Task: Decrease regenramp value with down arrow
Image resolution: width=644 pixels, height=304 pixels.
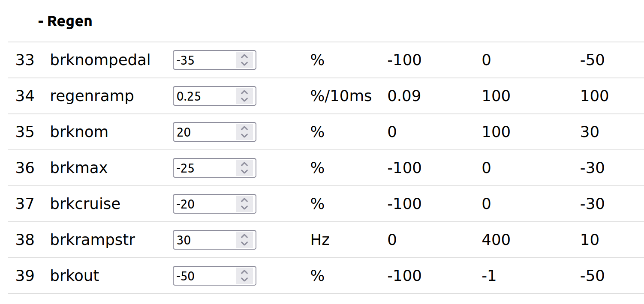Action: click(244, 99)
